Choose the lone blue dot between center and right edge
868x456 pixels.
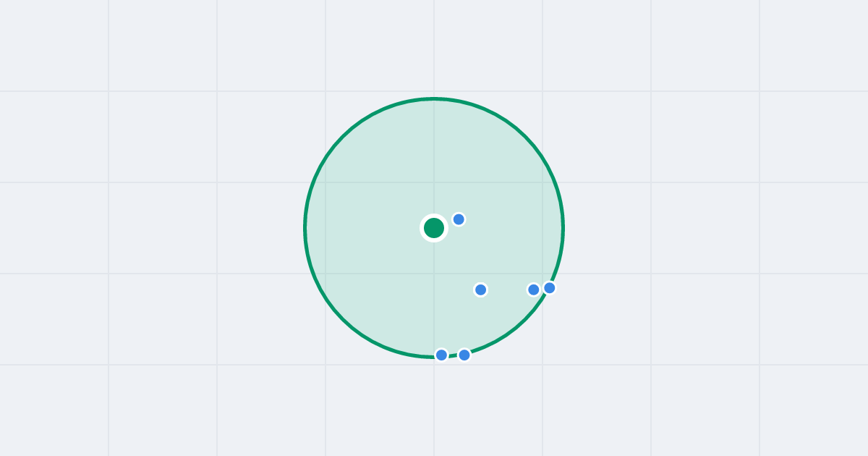point(480,290)
